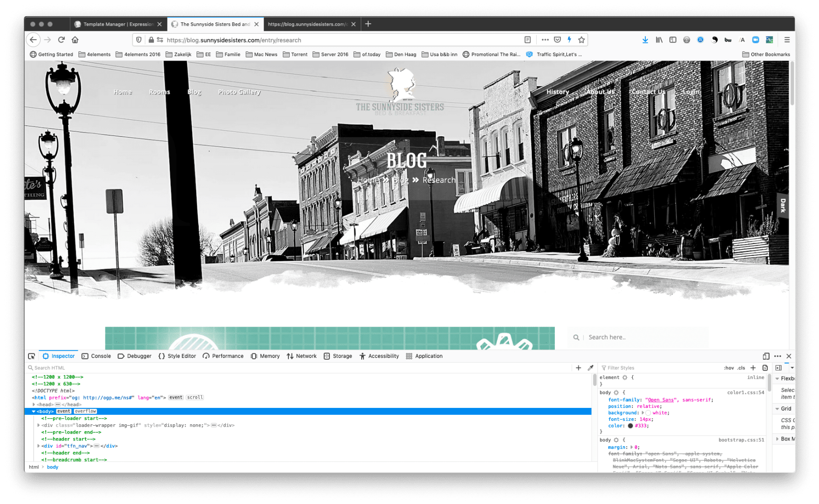Expand the head element node
Screen dimensions: 819x504
[34, 405]
